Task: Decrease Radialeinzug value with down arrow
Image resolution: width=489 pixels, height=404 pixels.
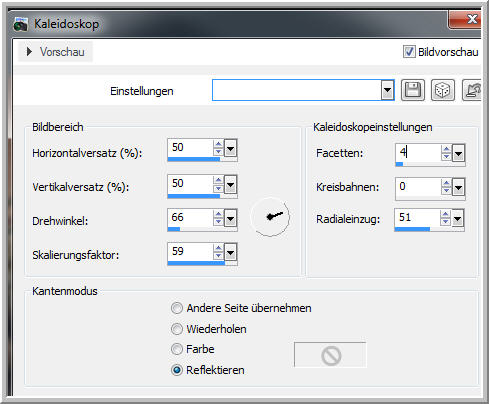Action: [x=445, y=222]
